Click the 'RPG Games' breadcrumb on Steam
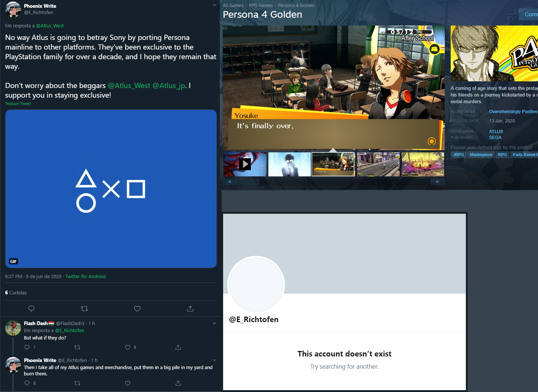This screenshot has height=392, width=538. point(261,6)
